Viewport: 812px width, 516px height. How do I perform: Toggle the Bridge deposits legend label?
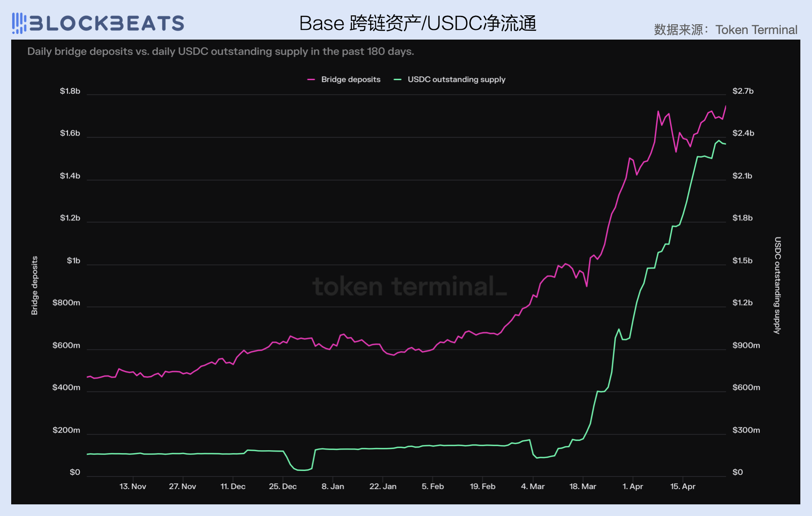[351, 80]
